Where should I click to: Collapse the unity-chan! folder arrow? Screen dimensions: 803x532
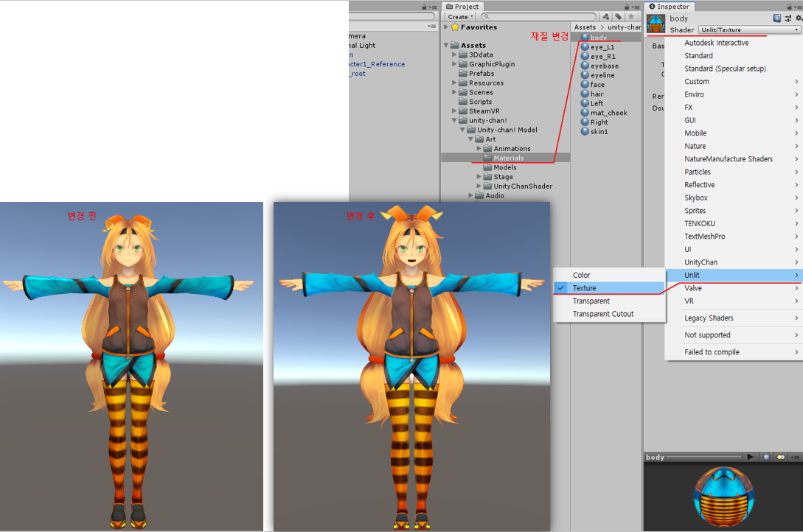pyautogui.click(x=454, y=120)
